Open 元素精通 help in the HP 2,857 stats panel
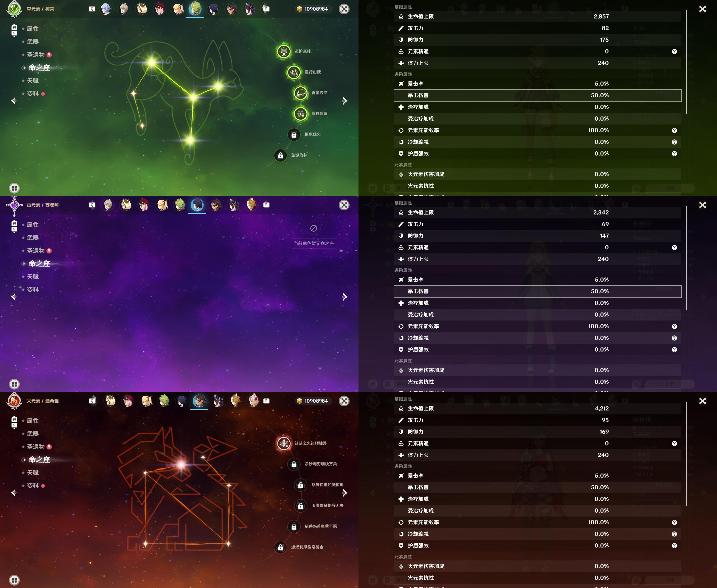 [x=674, y=52]
